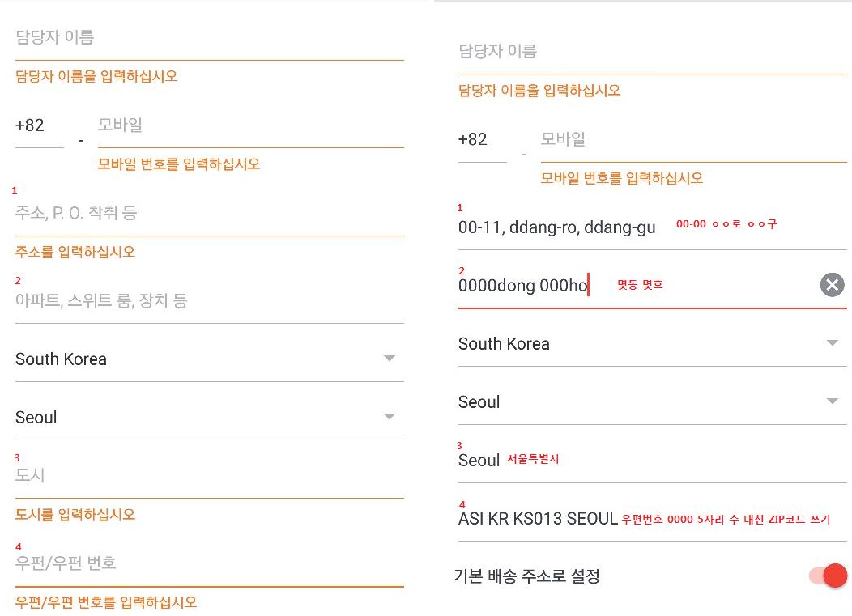Image resolution: width=852 pixels, height=616 pixels.
Task: Toggle the 기본 배송 주소로 설정 switch
Action: point(828,576)
